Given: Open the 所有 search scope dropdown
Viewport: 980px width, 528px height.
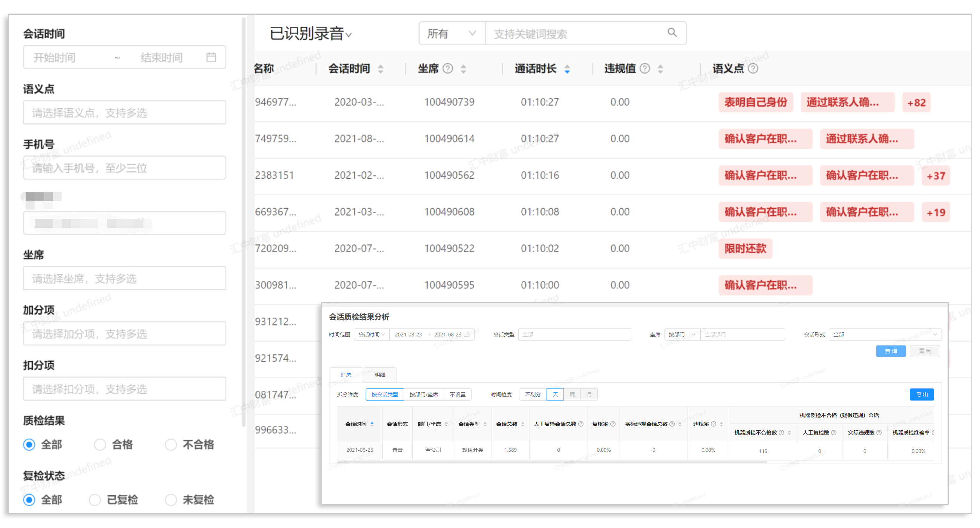Looking at the screenshot, I should point(452,34).
